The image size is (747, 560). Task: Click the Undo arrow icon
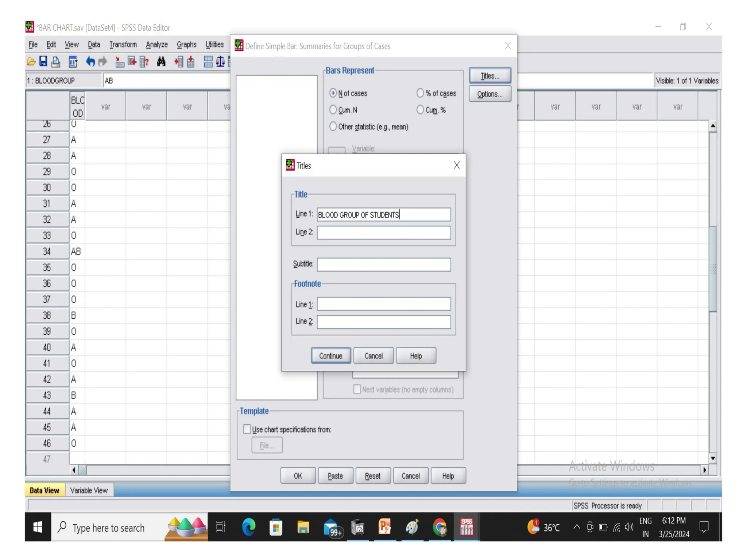click(90, 62)
